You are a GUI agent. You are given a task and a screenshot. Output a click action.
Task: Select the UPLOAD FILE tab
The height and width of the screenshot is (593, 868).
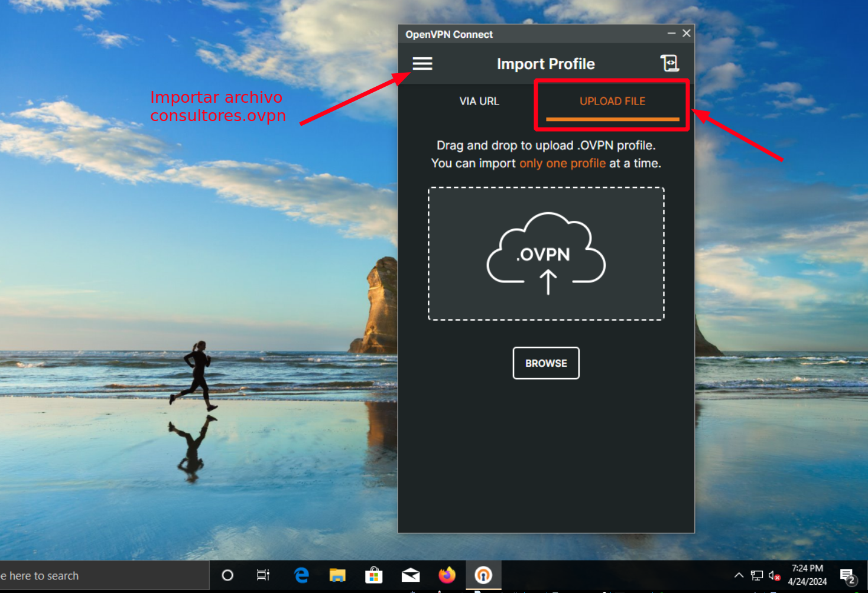pyautogui.click(x=612, y=101)
